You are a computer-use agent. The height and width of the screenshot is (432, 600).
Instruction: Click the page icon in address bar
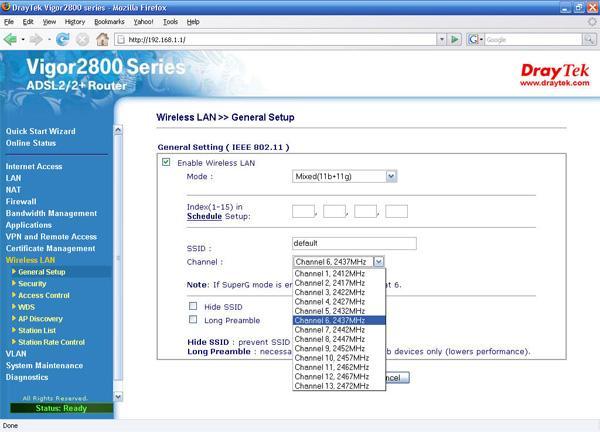click(x=121, y=39)
